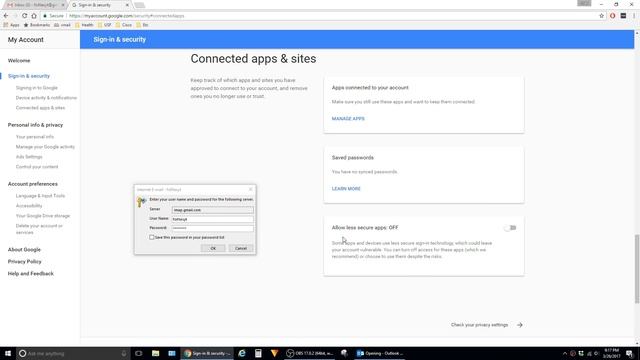Toggle Allow less secure apps switch
Image resolution: width=640 pixels, height=360 pixels.
tap(510, 228)
